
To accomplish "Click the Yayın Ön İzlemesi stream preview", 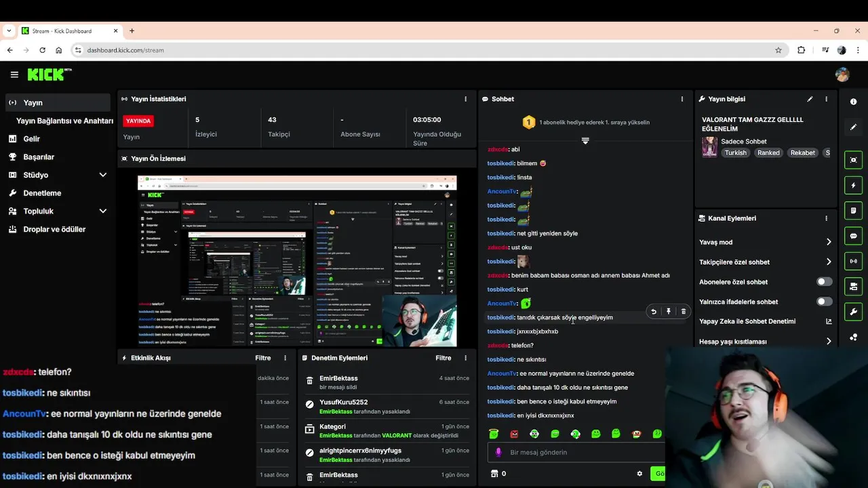I will coord(297,261).
